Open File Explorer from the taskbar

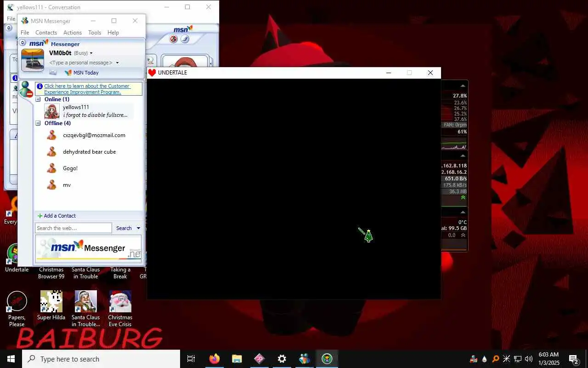tap(237, 359)
